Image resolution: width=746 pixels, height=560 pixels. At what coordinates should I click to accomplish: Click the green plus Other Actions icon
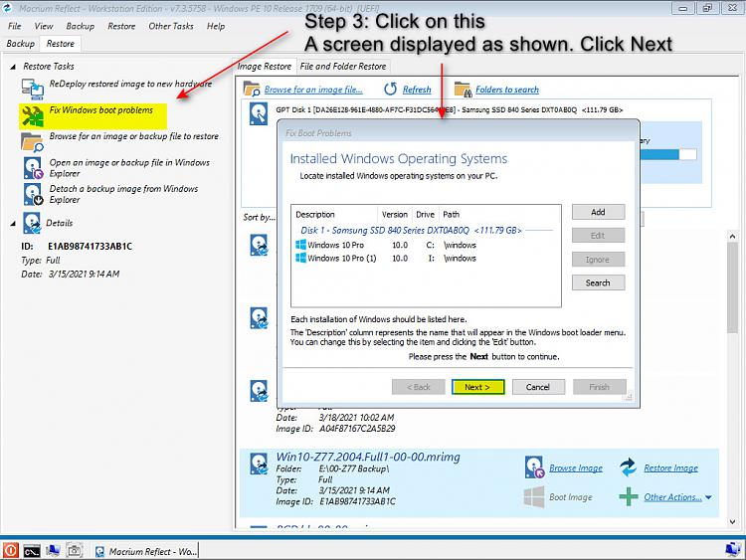[x=629, y=496]
